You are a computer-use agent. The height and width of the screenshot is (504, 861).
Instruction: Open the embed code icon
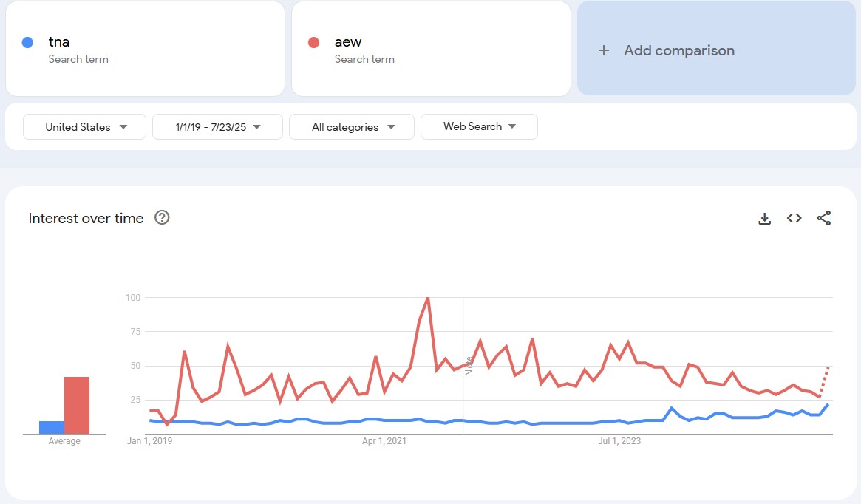pos(794,218)
